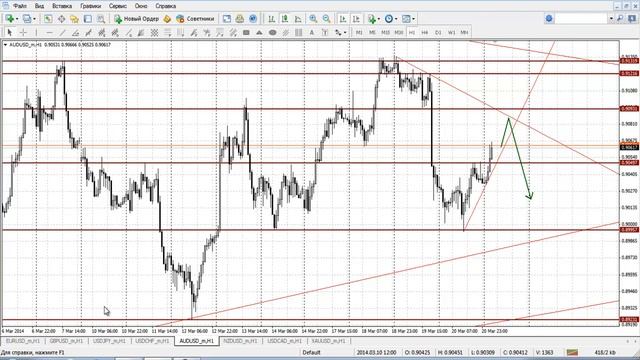Zoom in on the chart
Image resolution: width=640 pixels, height=360 pixels.
pos(313,19)
